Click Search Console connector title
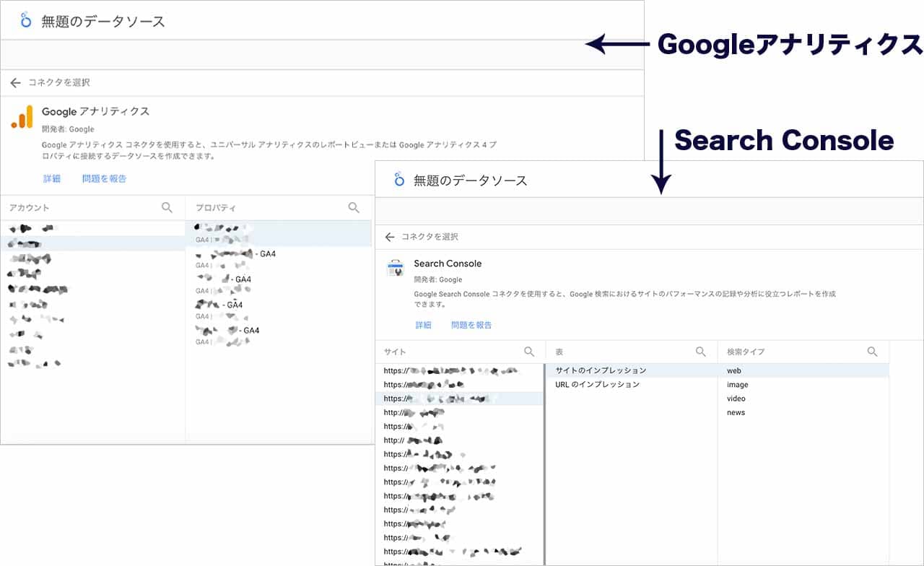 pos(448,264)
